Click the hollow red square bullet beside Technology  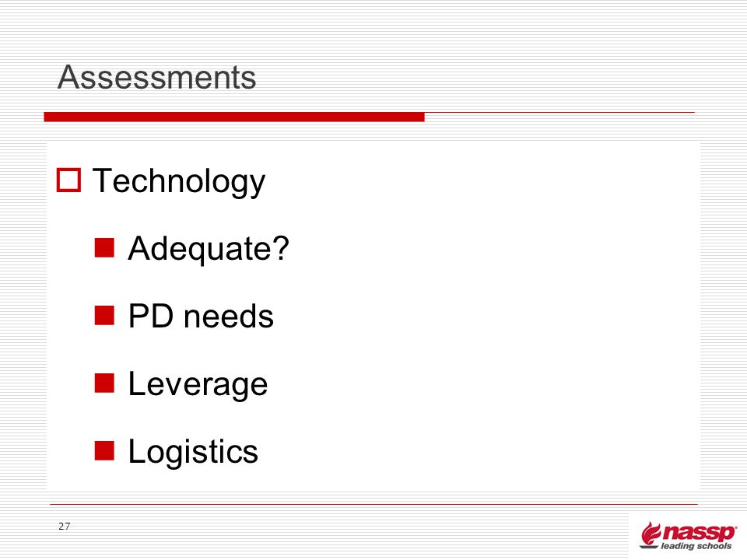[x=68, y=180]
